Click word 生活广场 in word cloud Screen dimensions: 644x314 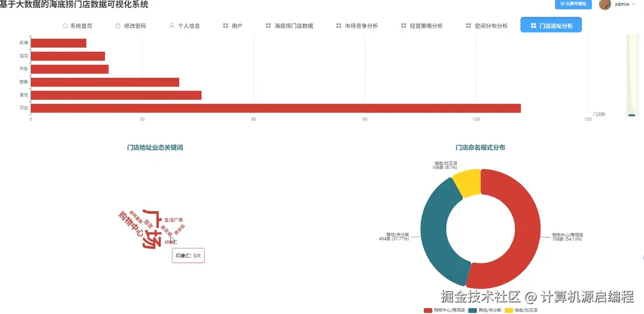click(173, 220)
